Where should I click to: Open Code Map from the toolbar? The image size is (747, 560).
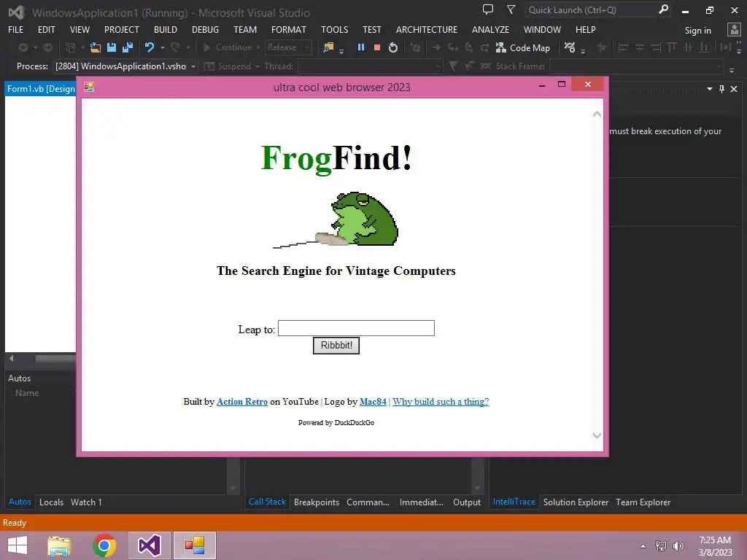coord(522,47)
